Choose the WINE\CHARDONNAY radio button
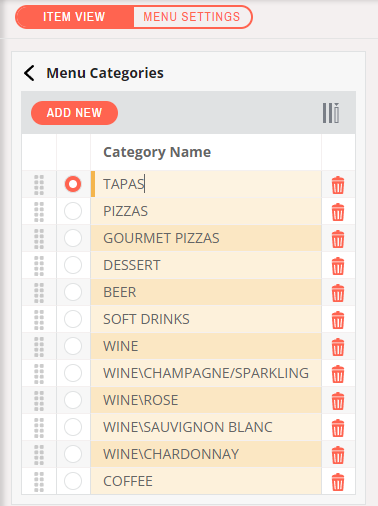 click(x=73, y=454)
